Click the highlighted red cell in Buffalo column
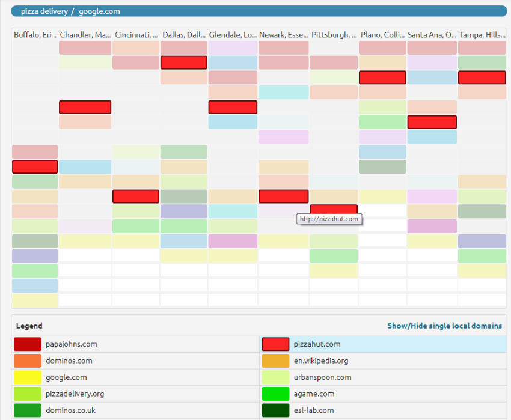This screenshot has height=420, width=511. (x=35, y=166)
